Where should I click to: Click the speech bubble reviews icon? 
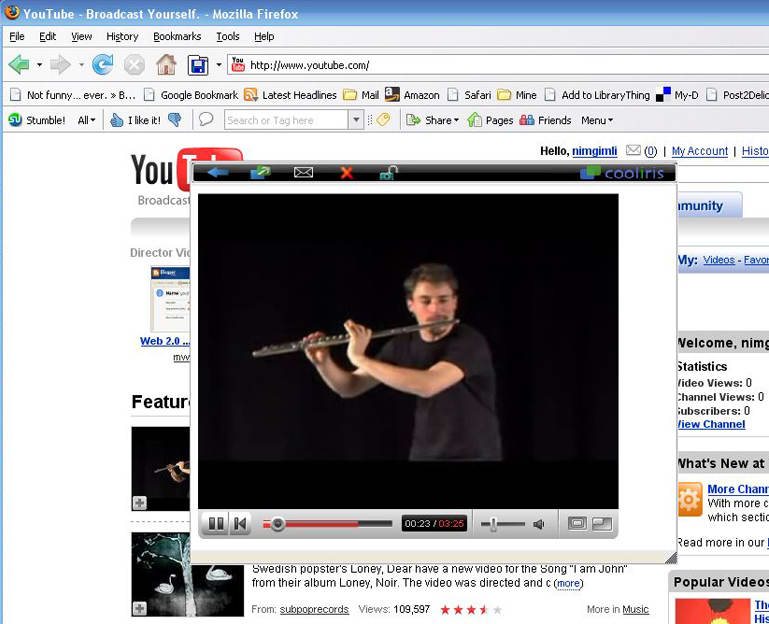click(206, 119)
